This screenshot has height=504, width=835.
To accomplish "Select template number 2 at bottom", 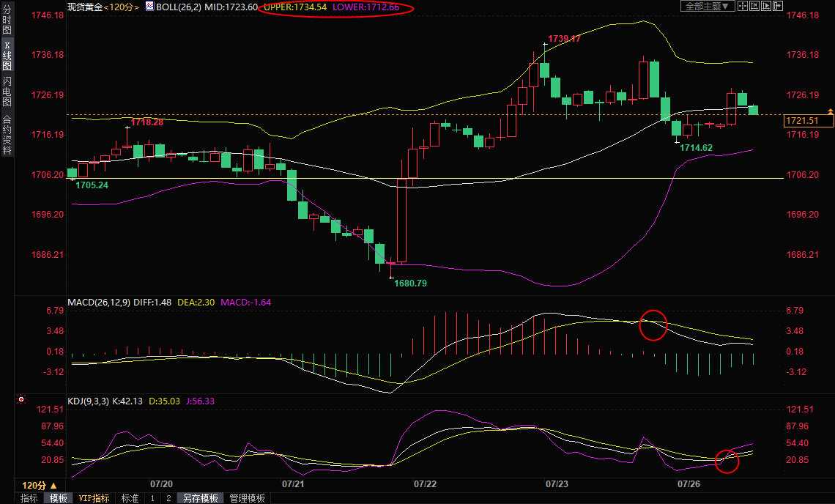I will (168, 498).
